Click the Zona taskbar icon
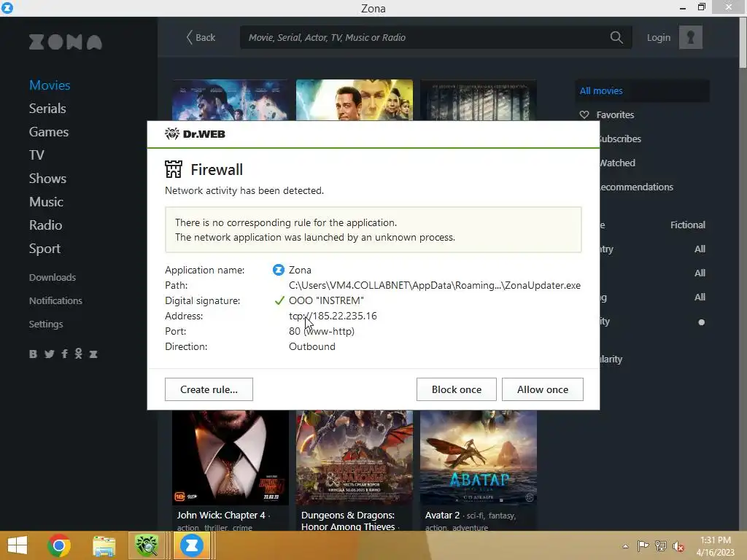Screen dimensions: 747x560 [192, 545]
